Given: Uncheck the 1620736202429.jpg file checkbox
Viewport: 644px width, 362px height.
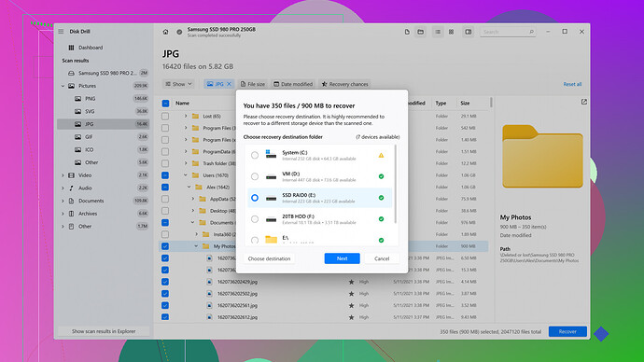Looking at the screenshot, I should tap(165, 282).
